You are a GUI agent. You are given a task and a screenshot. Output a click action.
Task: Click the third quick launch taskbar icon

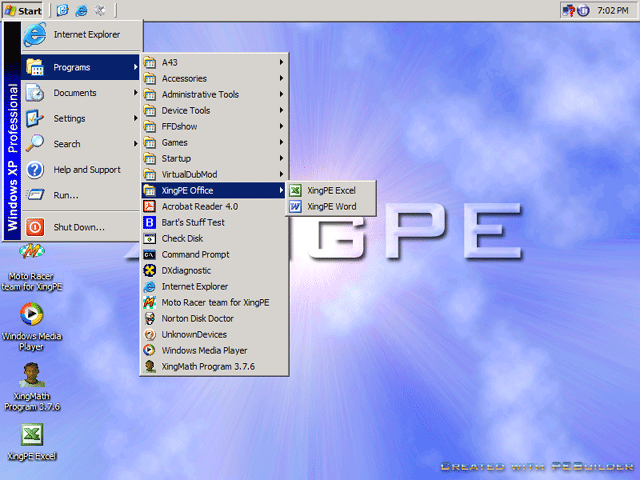(x=100, y=10)
